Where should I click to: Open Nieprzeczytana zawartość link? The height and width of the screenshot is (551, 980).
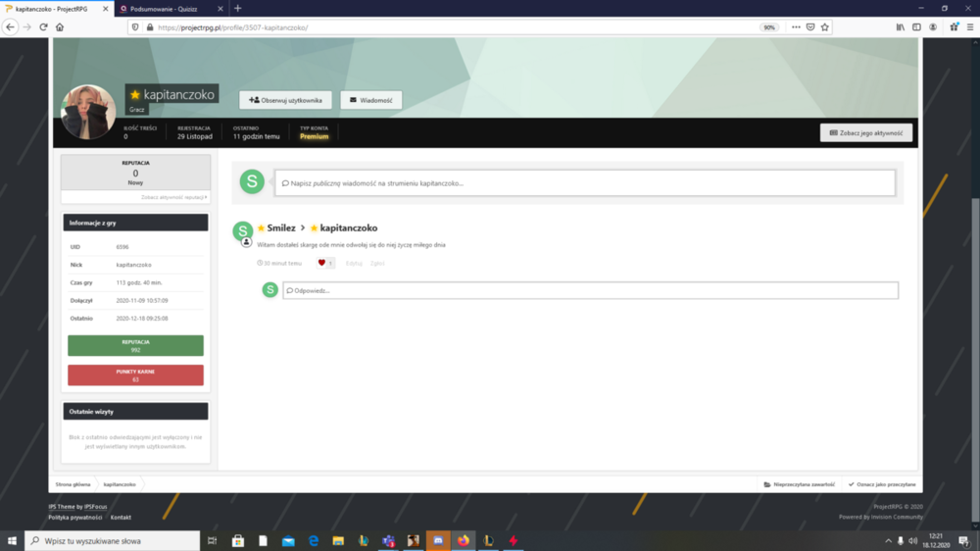click(800, 484)
